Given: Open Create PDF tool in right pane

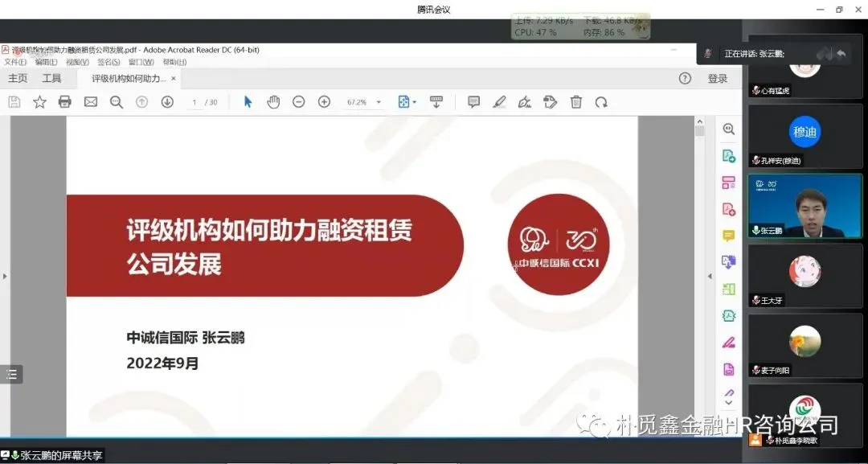Looking at the screenshot, I should (729, 209).
